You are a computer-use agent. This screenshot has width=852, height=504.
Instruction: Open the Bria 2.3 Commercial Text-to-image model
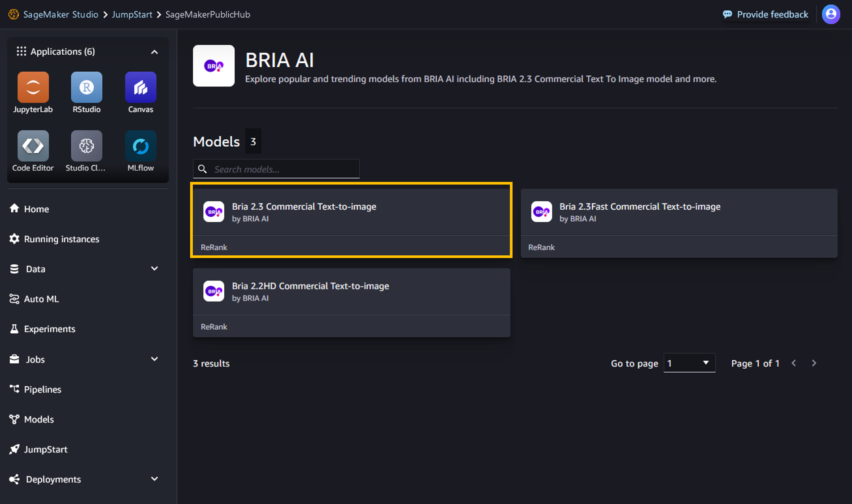(x=352, y=223)
